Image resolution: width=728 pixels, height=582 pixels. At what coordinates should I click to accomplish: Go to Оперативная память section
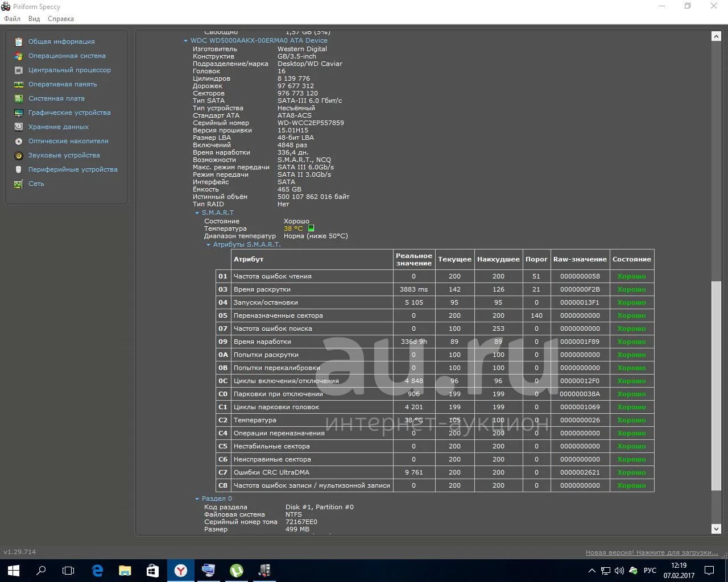pos(63,84)
